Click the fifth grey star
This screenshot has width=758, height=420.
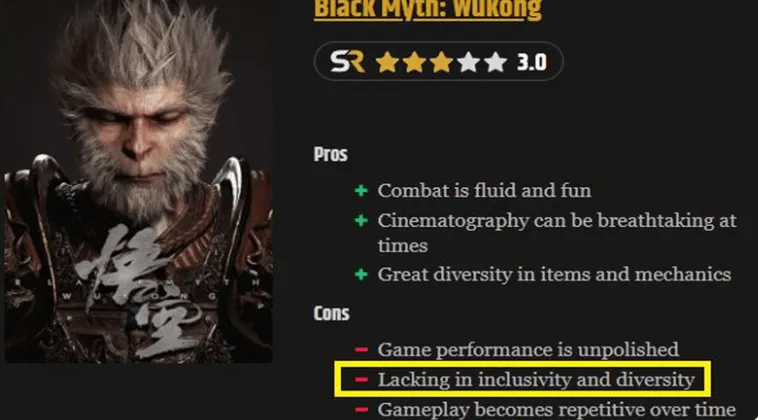coord(496,62)
